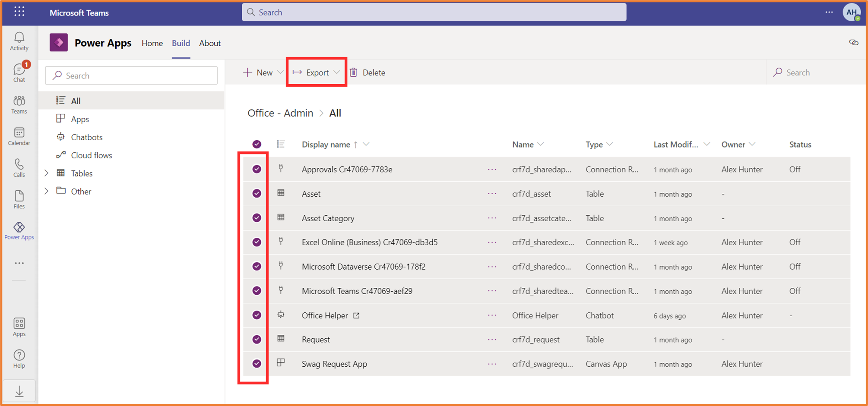The height and width of the screenshot is (406, 868).
Task: Click the left panel Search field
Action: tap(131, 76)
